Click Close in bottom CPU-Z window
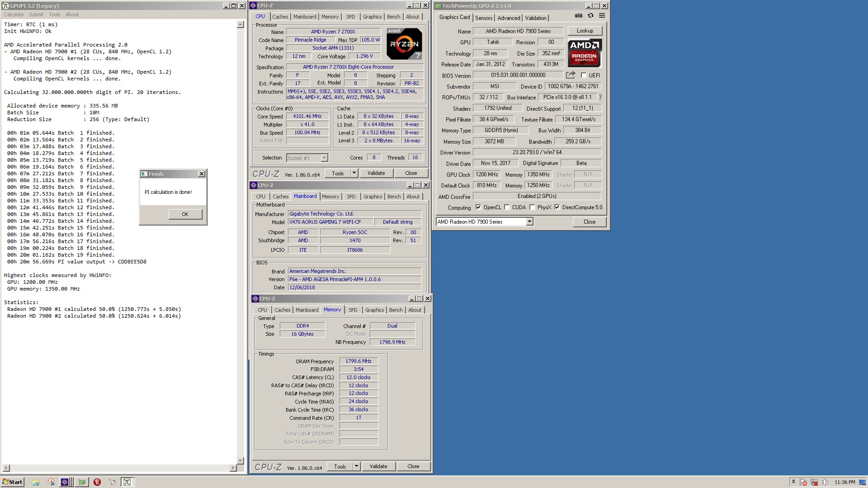868x488 pixels. (x=413, y=466)
